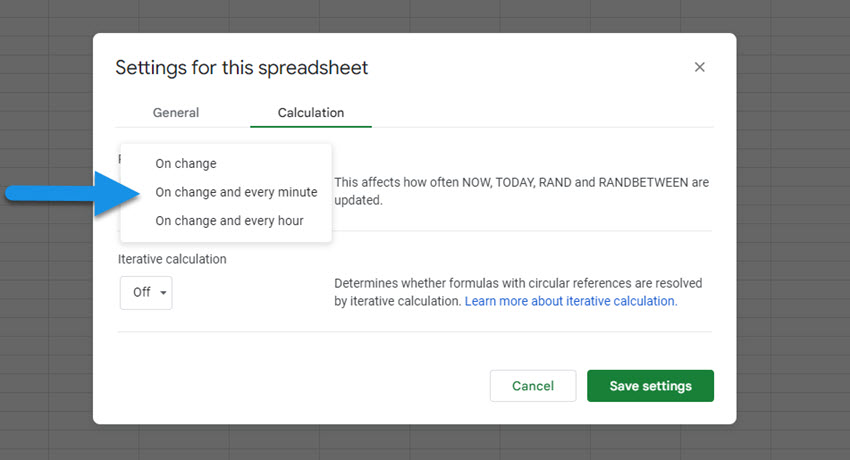Close the spreadsheet settings dialog
The width and height of the screenshot is (850, 460).
click(x=699, y=67)
